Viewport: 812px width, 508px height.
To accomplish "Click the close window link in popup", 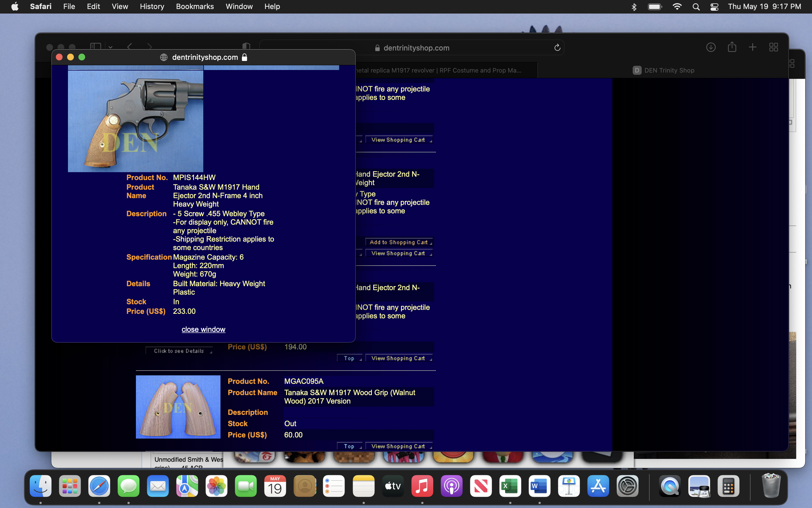I will click(x=203, y=329).
